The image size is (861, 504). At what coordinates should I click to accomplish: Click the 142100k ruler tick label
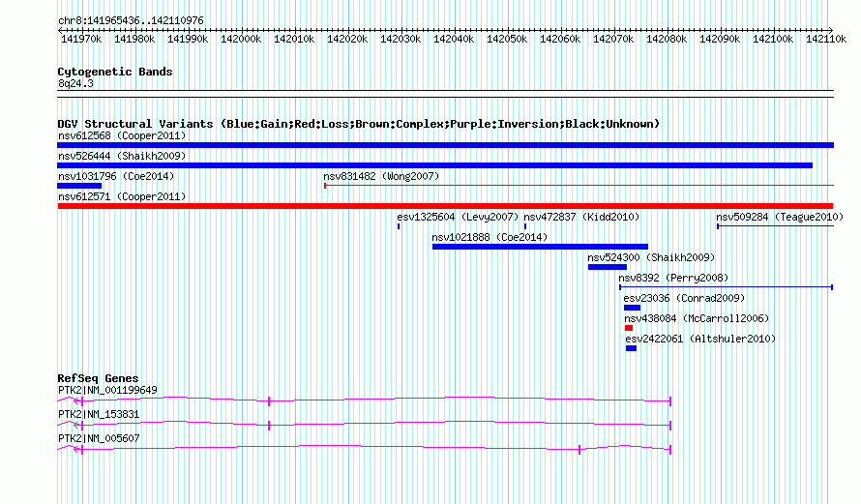point(773,40)
